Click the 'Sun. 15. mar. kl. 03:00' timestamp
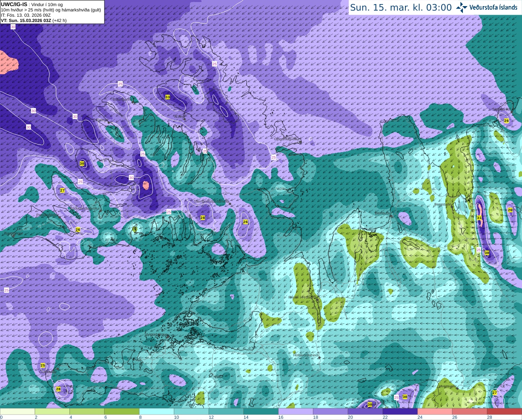 401,8
